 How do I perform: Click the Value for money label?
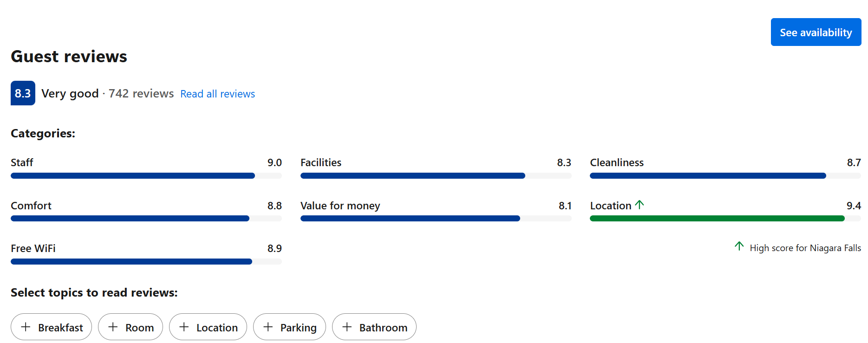pyautogui.click(x=340, y=206)
